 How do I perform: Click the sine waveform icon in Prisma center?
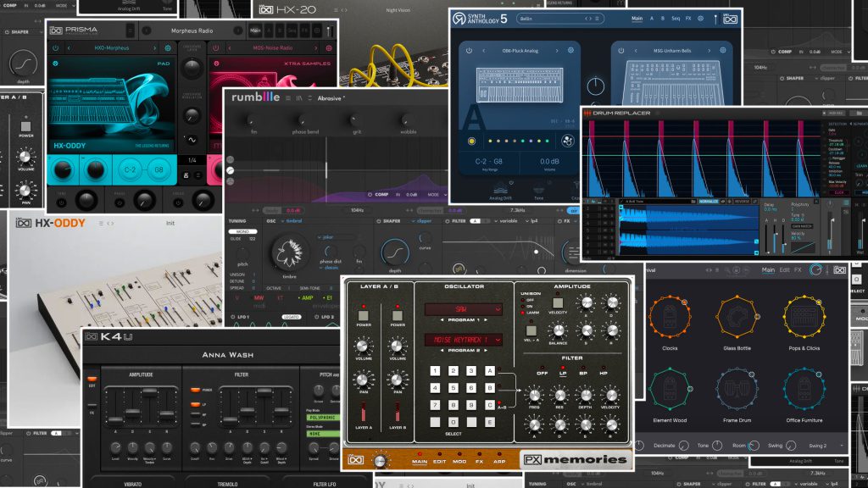(192, 140)
